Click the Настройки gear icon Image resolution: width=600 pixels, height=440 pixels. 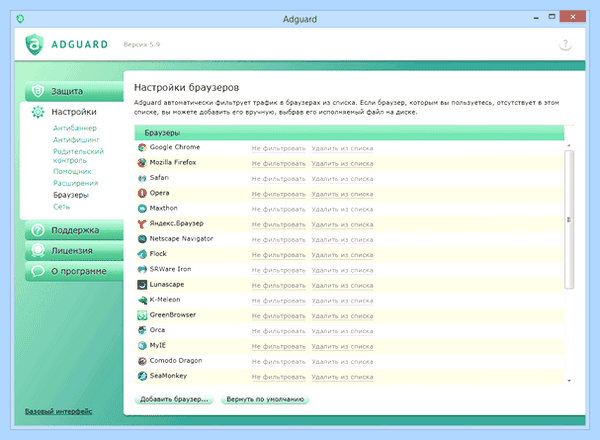click(38, 112)
